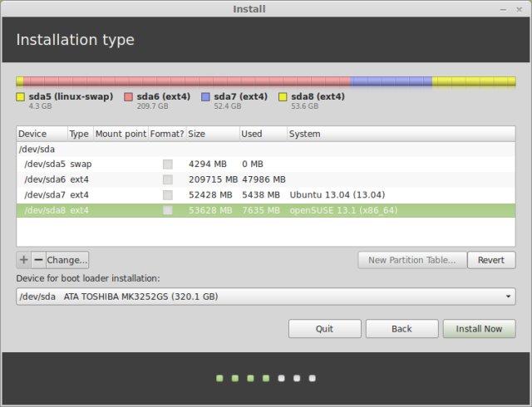Click the plus icon to add partition
The image size is (532, 407).
24,260
